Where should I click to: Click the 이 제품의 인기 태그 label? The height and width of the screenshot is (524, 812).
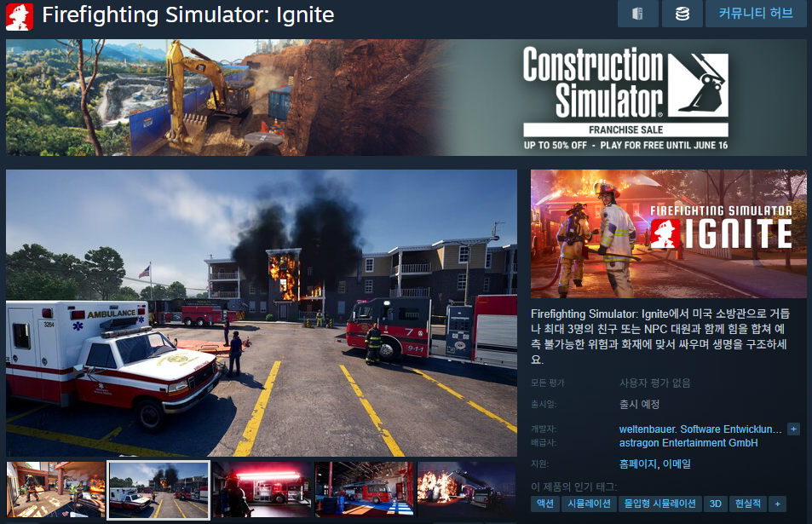click(573, 487)
